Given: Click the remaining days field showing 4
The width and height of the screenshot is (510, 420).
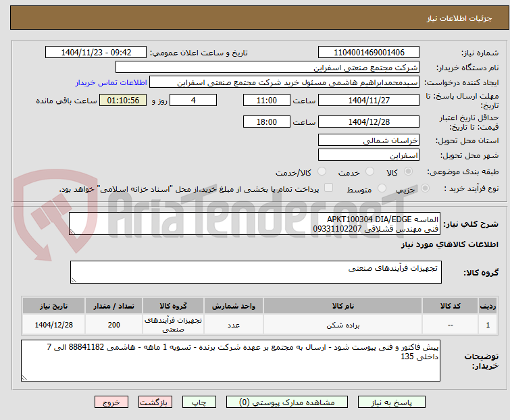Looking at the screenshot, I should click(x=193, y=100).
